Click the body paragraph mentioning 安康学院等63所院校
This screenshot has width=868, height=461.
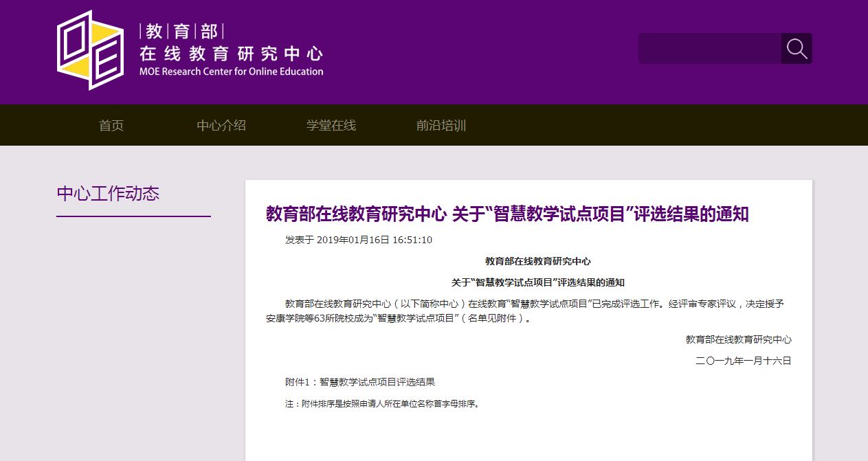pos(528,311)
